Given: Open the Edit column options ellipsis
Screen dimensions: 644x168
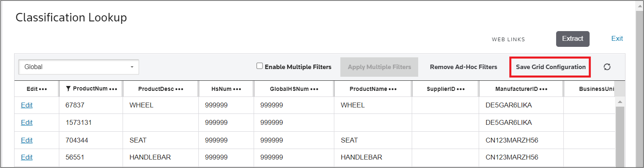Looking at the screenshot, I should coord(43,89).
